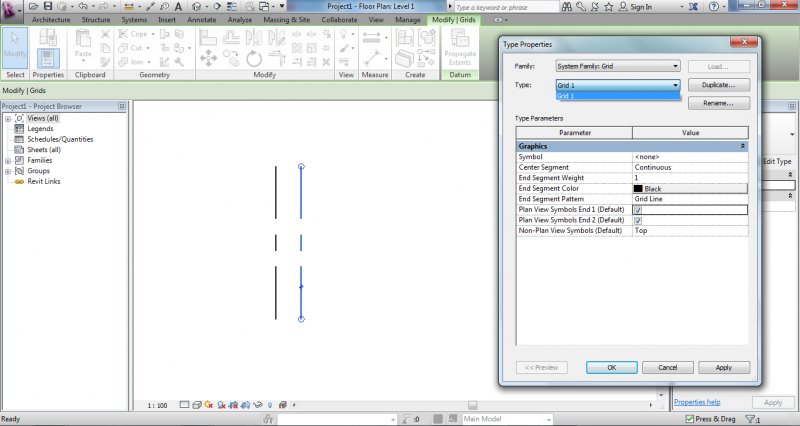The width and height of the screenshot is (800, 426).
Task: Open the Family dropdown in Type Properties
Action: coord(618,66)
